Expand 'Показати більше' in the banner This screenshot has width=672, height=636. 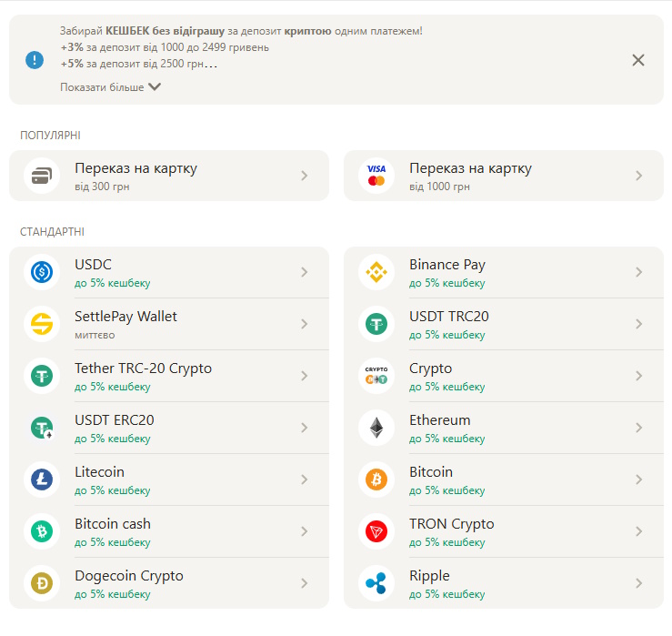point(110,87)
